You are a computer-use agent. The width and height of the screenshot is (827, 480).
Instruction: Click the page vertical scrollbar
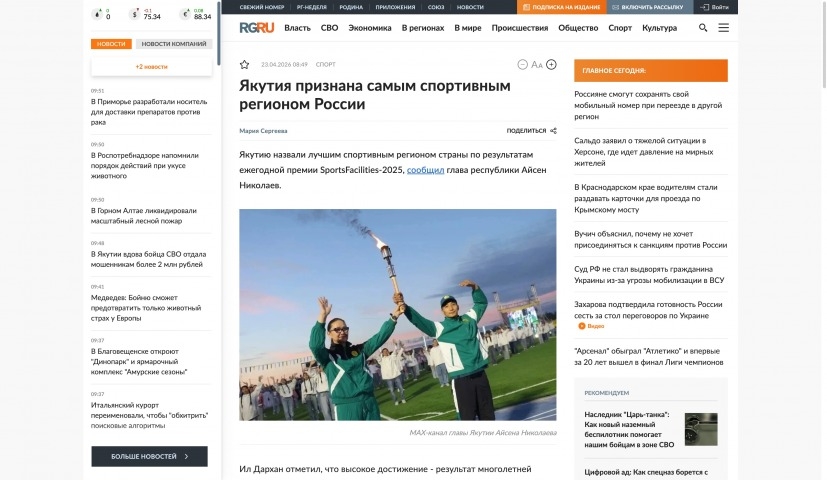[x=824, y=45]
